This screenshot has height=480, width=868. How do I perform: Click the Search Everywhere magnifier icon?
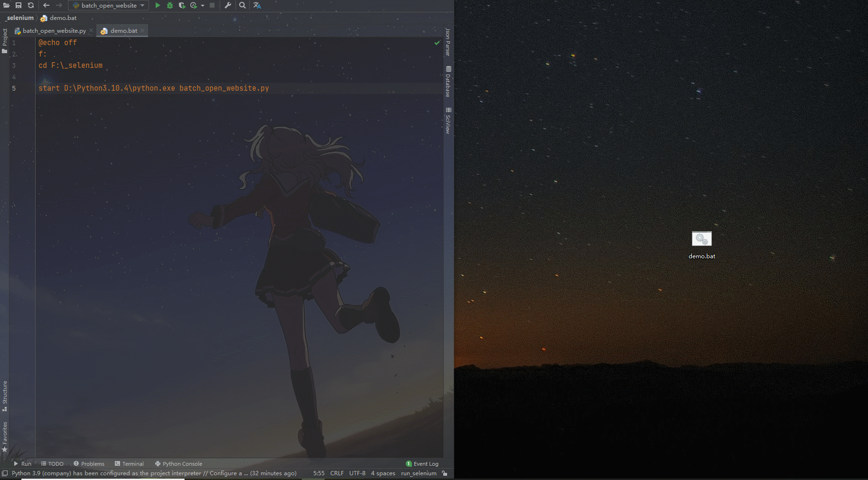(x=243, y=5)
